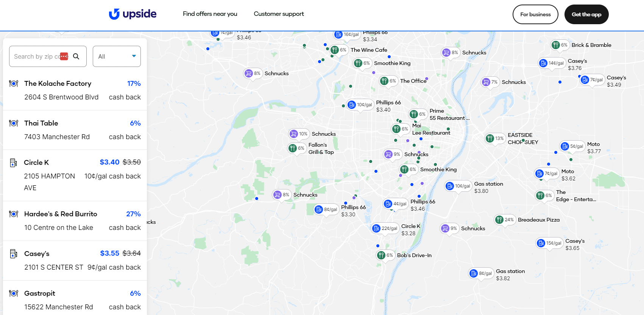Click the Smoothie King 6% marker near Wine Cafe
644x315 pixels.
point(362,63)
